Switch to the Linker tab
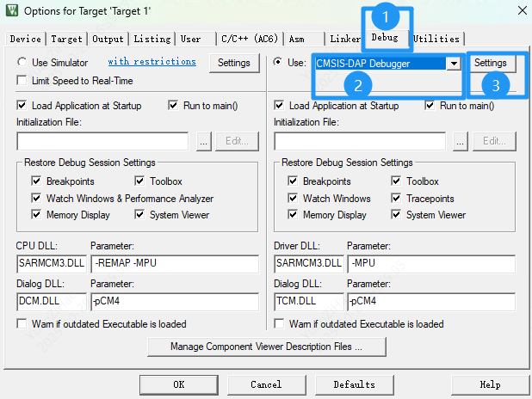 [343, 40]
